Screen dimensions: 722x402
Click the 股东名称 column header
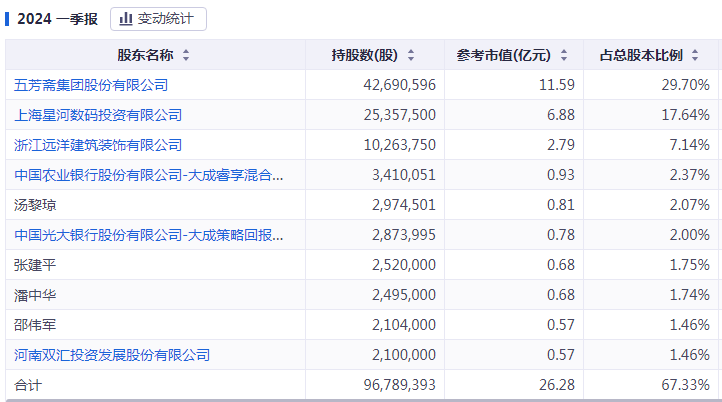pyautogui.click(x=146, y=56)
